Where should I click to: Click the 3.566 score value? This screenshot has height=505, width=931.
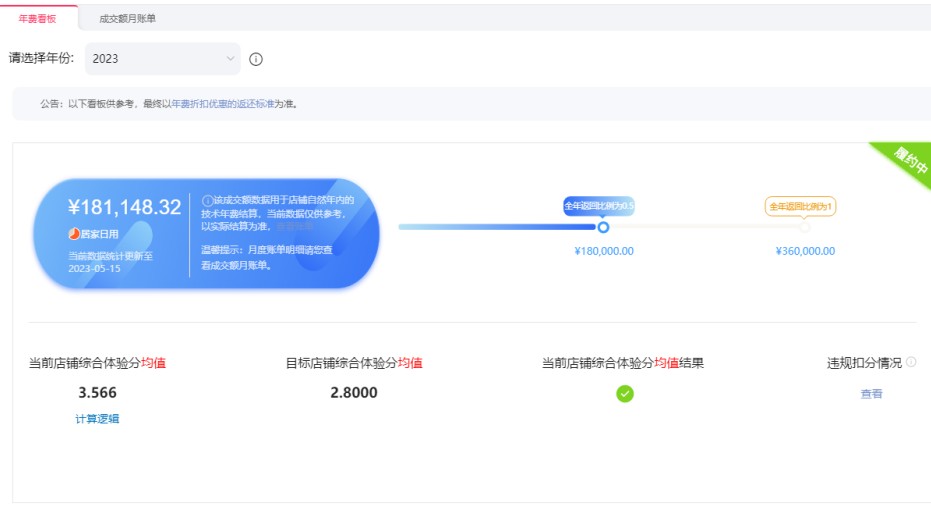(97, 393)
